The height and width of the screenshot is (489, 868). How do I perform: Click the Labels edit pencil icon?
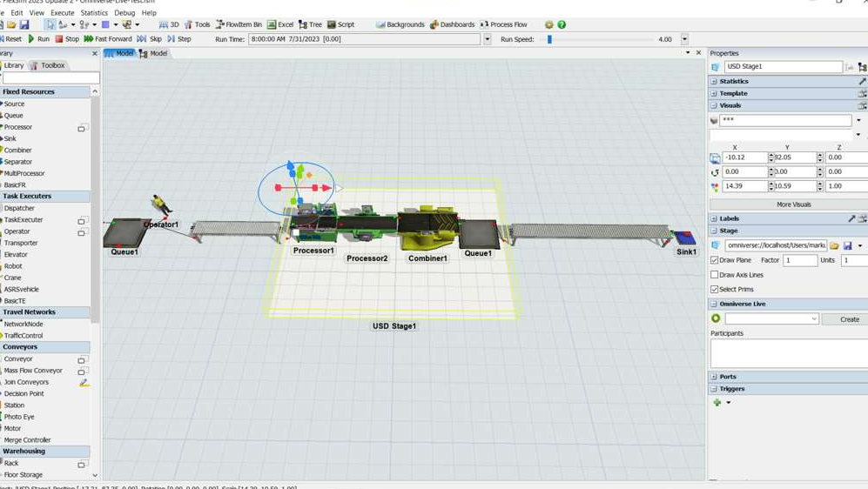point(851,218)
